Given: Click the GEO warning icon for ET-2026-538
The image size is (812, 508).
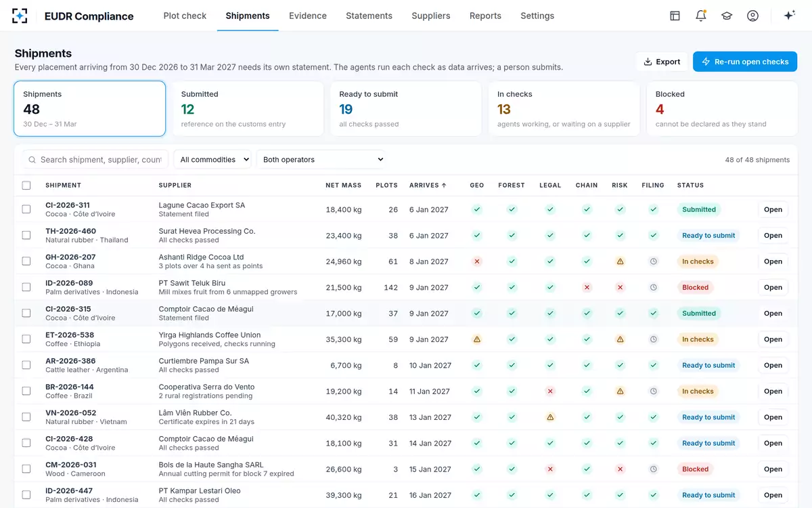Looking at the screenshot, I should click(477, 339).
